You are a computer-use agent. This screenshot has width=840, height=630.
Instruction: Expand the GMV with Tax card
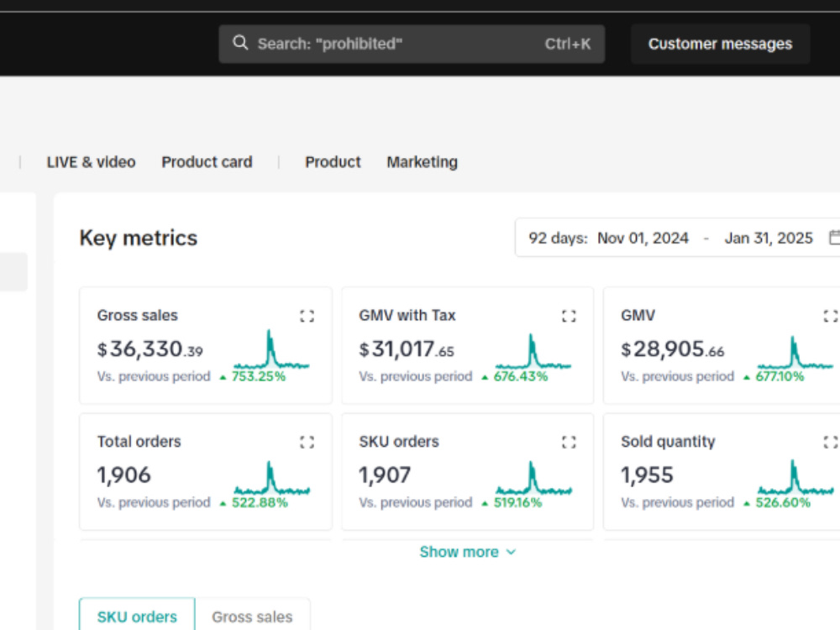click(x=569, y=316)
